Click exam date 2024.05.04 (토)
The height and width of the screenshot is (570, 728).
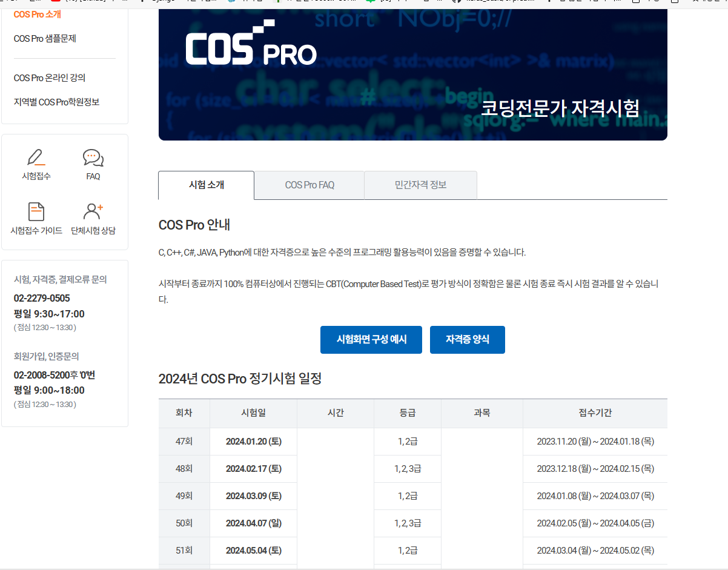click(x=253, y=551)
